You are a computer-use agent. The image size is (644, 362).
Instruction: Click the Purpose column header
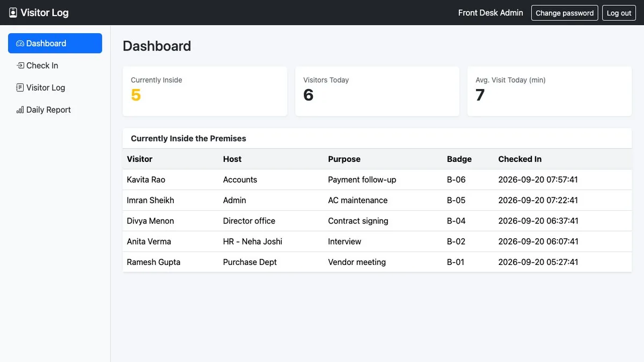(344, 159)
